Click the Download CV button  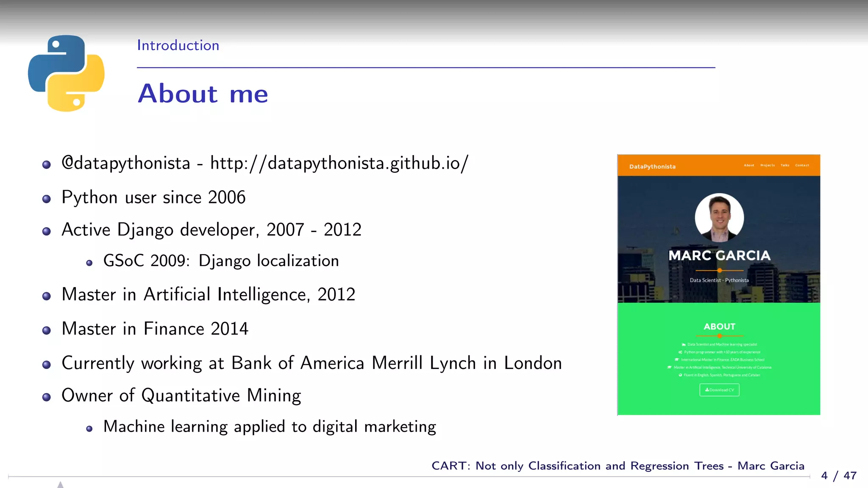[x=719, y=390]
